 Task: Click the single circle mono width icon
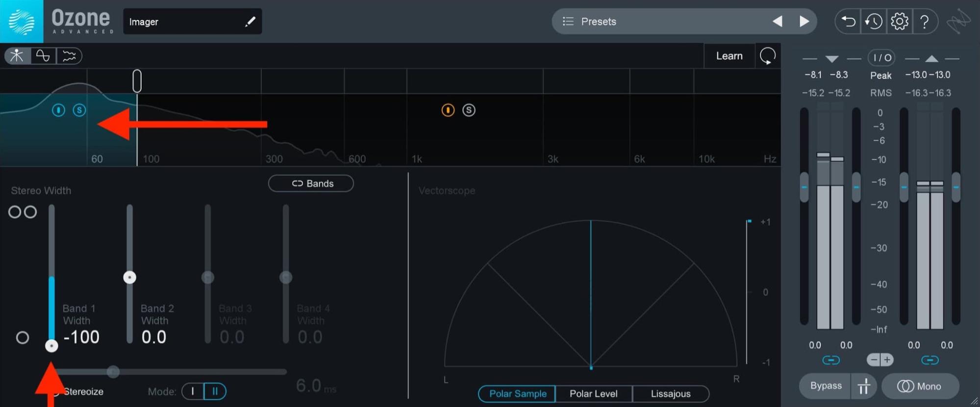[23, 337]
